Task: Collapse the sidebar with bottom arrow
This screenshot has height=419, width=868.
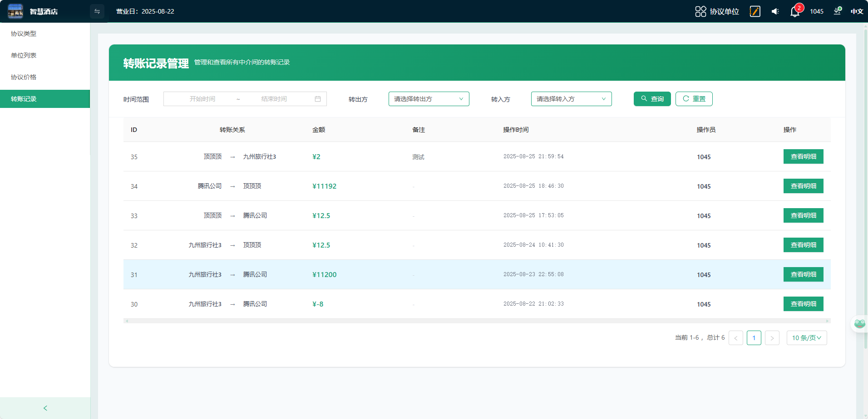Action: (45, 408)
